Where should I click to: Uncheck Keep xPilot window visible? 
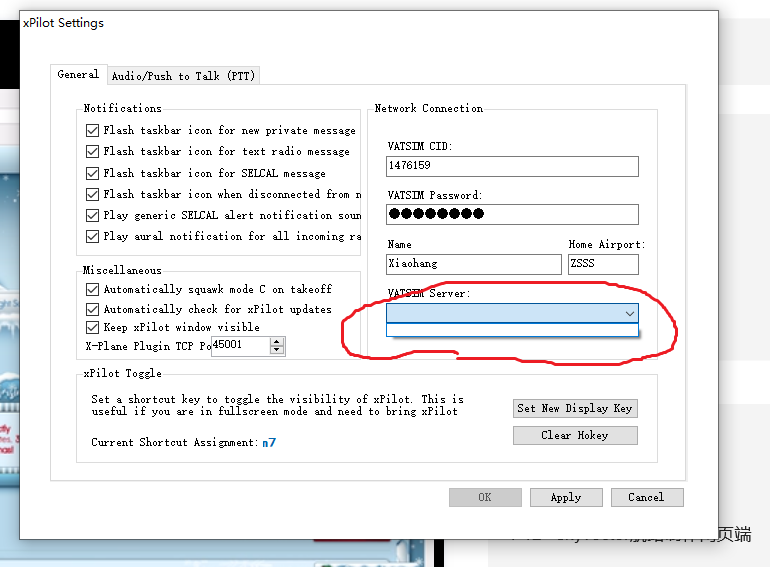pyautogui.click(x=92, y=327)
